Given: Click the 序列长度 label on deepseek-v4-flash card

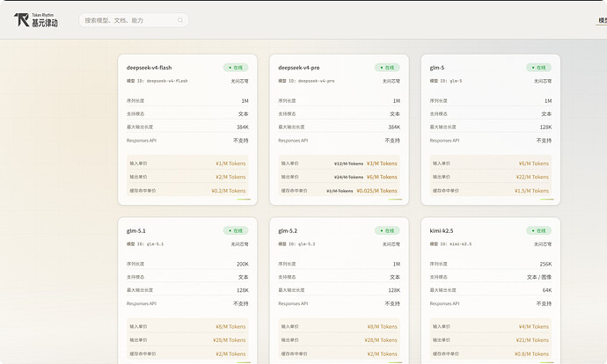Looking at the screenshot, I should 135,100.
